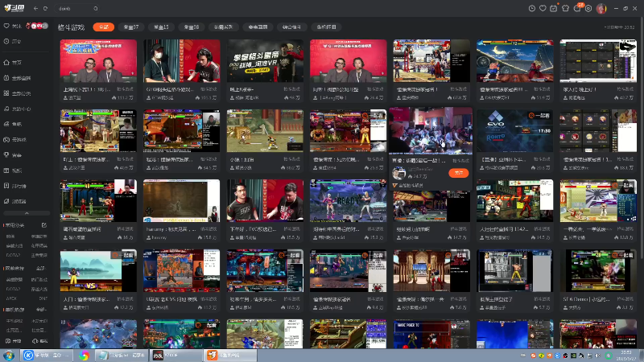The width and height of the screenshot is (644, 362).
Task: Select the fifth filter pill after 拳皇98
Action: pyautogui.click(x=224, y=27)
